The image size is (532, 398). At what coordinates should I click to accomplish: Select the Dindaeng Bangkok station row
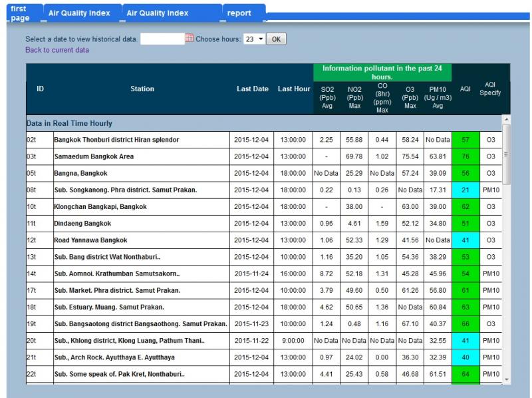[264, 224]
